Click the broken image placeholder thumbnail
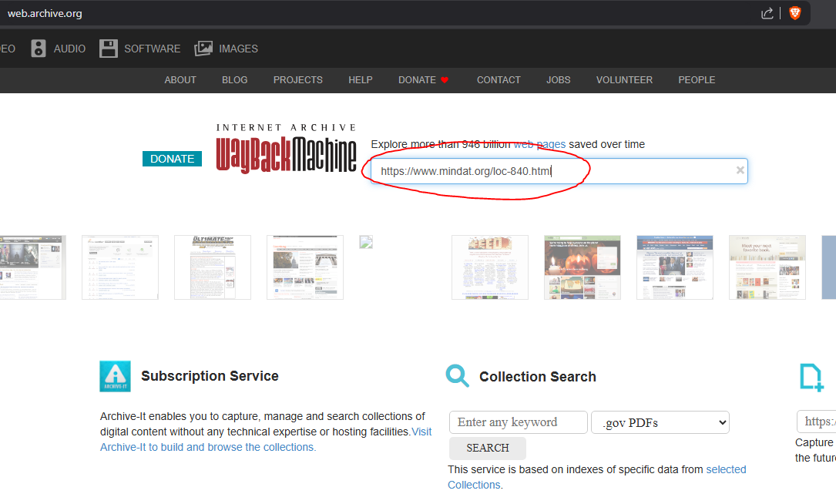The width and height of the screenshot is (836, 504). pyautogui.click(x=366, y=242)
